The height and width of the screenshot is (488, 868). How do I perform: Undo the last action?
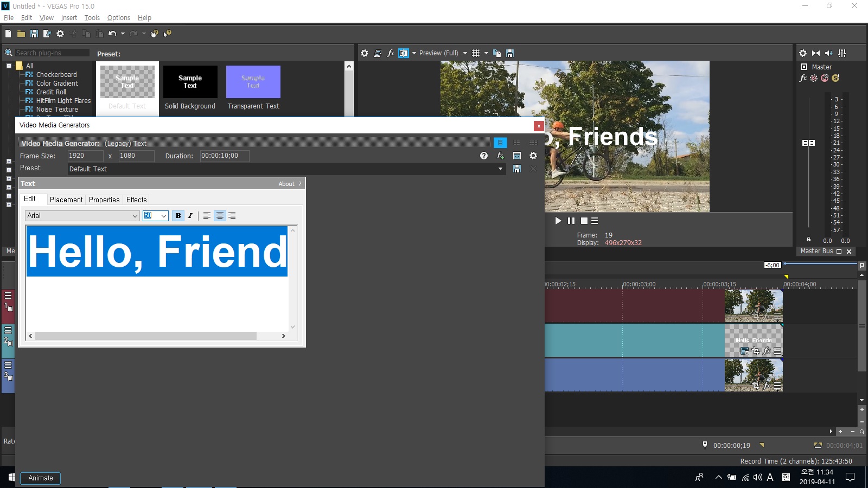112,34
